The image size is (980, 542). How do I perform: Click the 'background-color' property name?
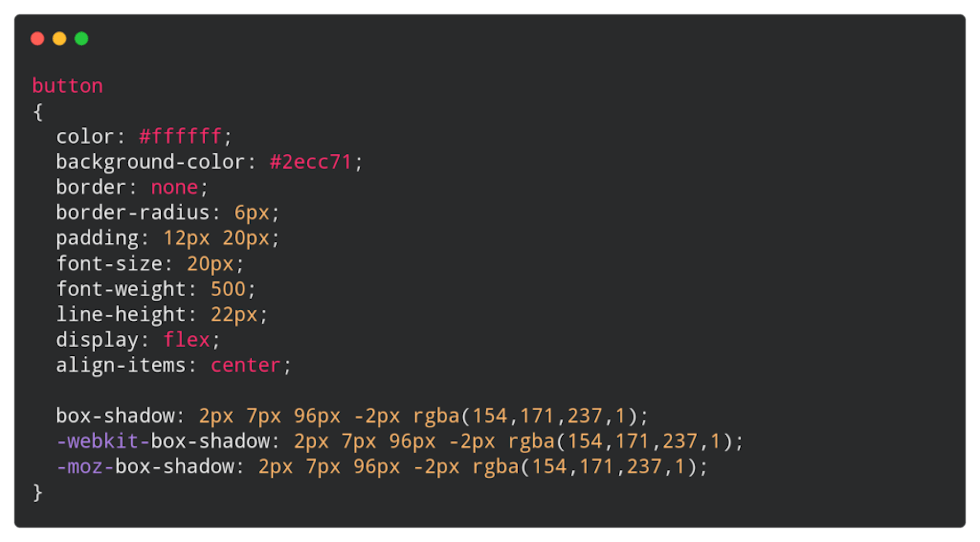[151, 162]
